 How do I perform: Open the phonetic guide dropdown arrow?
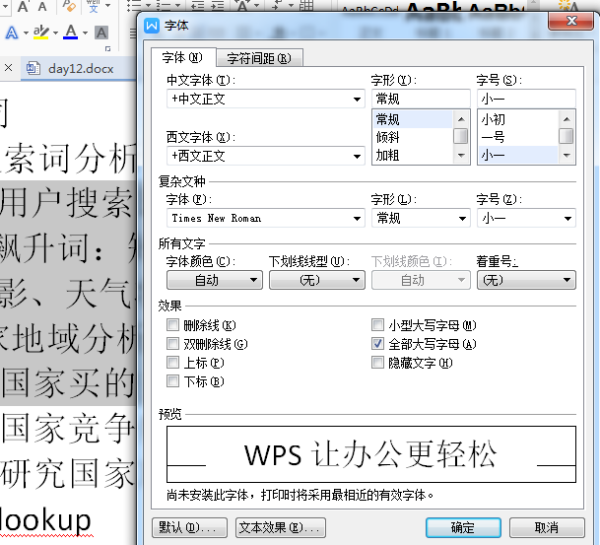[108, 6]
